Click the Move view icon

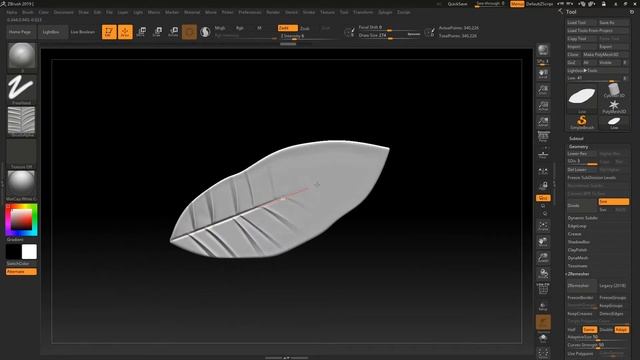tap(543, 242)
